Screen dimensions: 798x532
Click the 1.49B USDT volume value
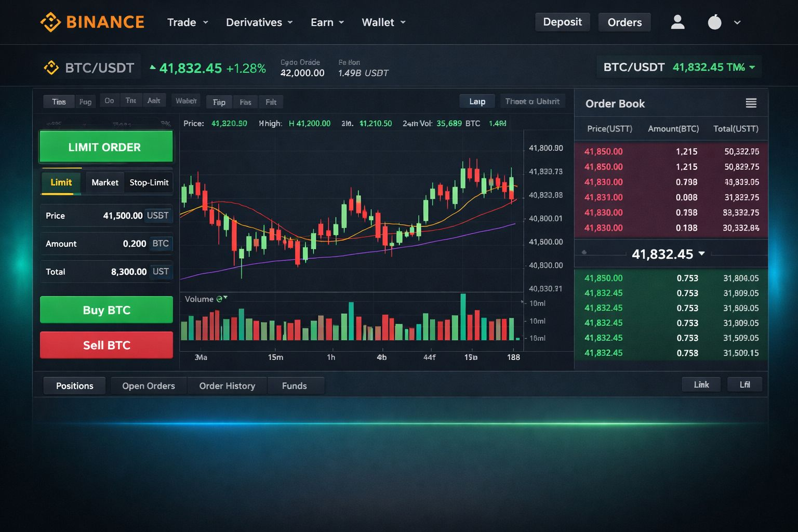[363, 73]
